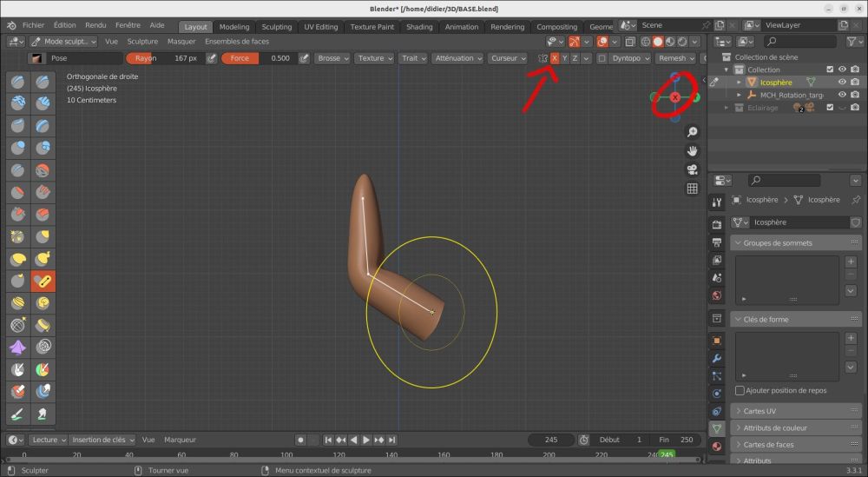Uncheck the Eclairage collection checkbox
This screenshot has width=868, height=477.
830,108
